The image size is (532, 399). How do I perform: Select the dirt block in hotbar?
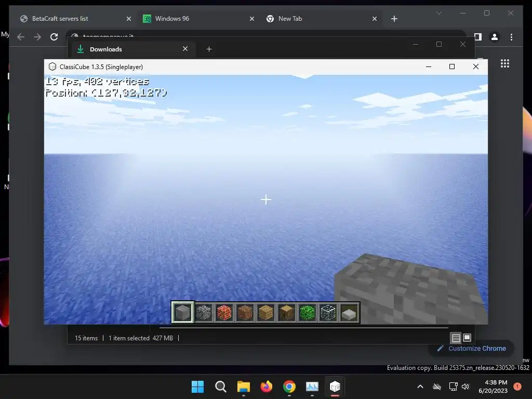245,312
